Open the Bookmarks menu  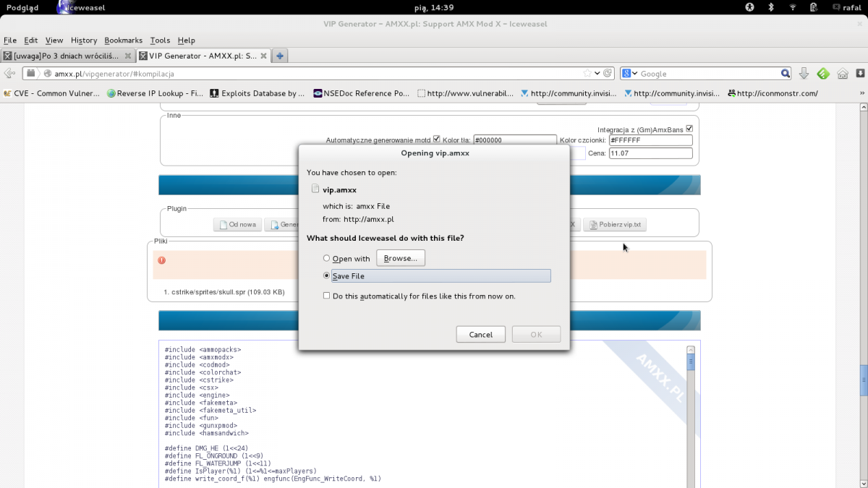click(x=124, y=40)
